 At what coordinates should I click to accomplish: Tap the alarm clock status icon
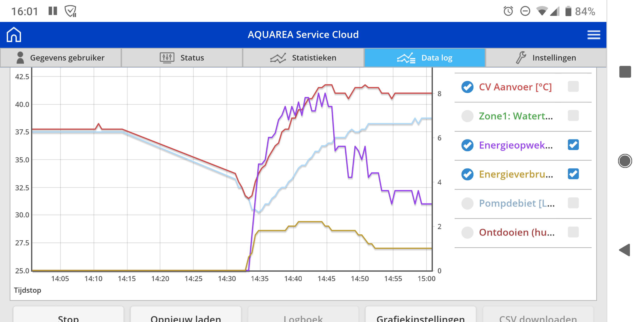pyautogui.click(x=508, y=11)
